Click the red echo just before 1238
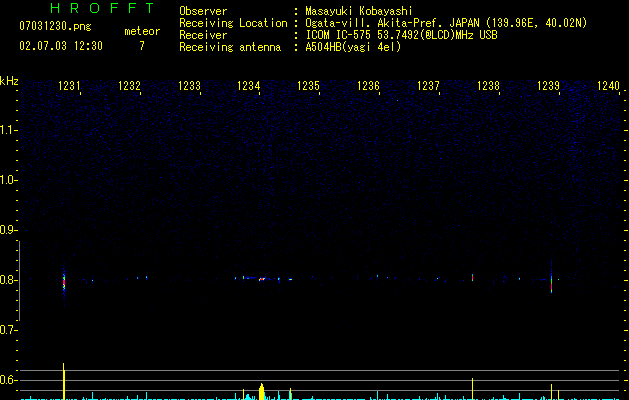 pyautogui.click(x=473, y=277)
